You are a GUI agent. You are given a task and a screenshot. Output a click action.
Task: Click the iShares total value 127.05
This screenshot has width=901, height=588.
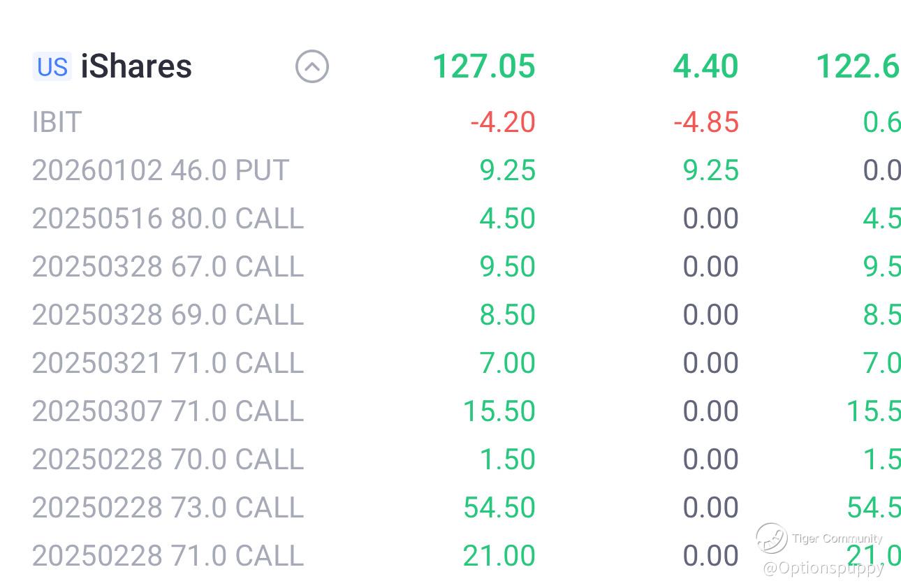tap(483, 67)
